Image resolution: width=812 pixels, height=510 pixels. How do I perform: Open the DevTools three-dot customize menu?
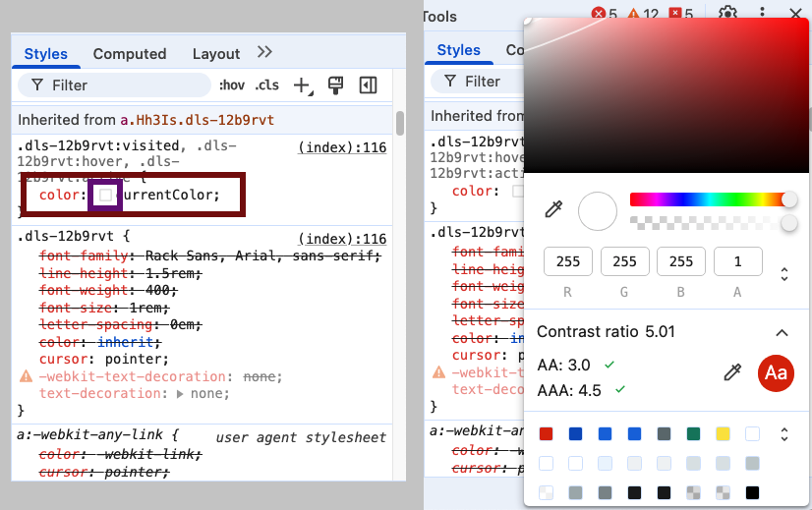tap(762, 12)
